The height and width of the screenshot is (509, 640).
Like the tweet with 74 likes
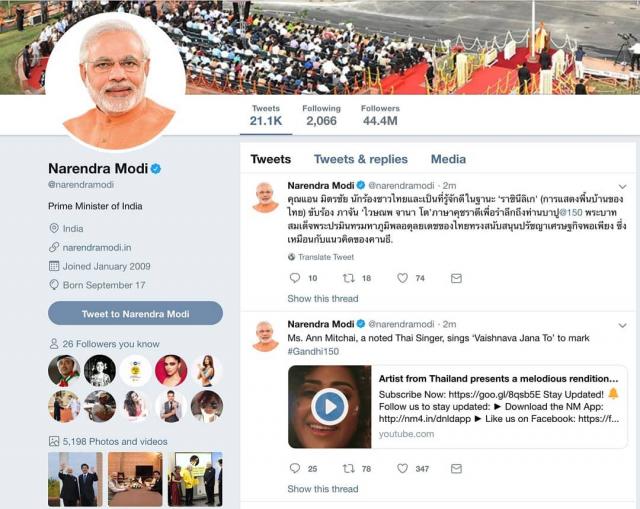402,278
